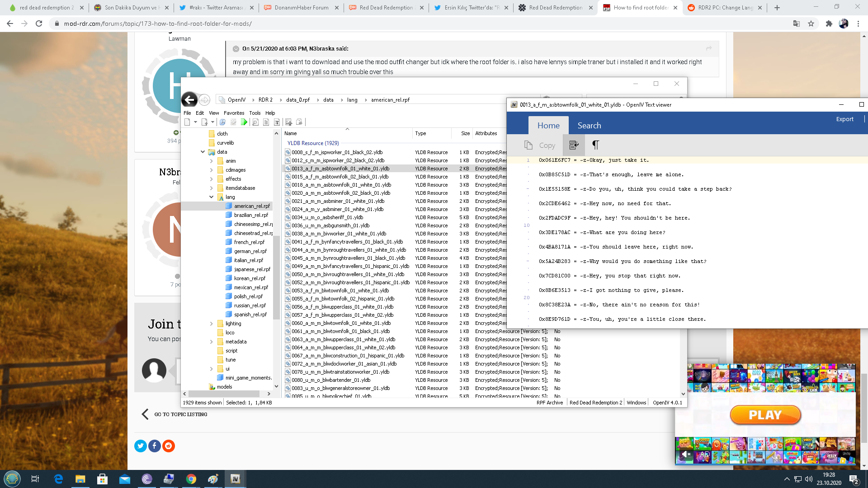This screenshot has width=868, height=488.
Task: Click the Twitter share icon on forum page
Action: 141,446
